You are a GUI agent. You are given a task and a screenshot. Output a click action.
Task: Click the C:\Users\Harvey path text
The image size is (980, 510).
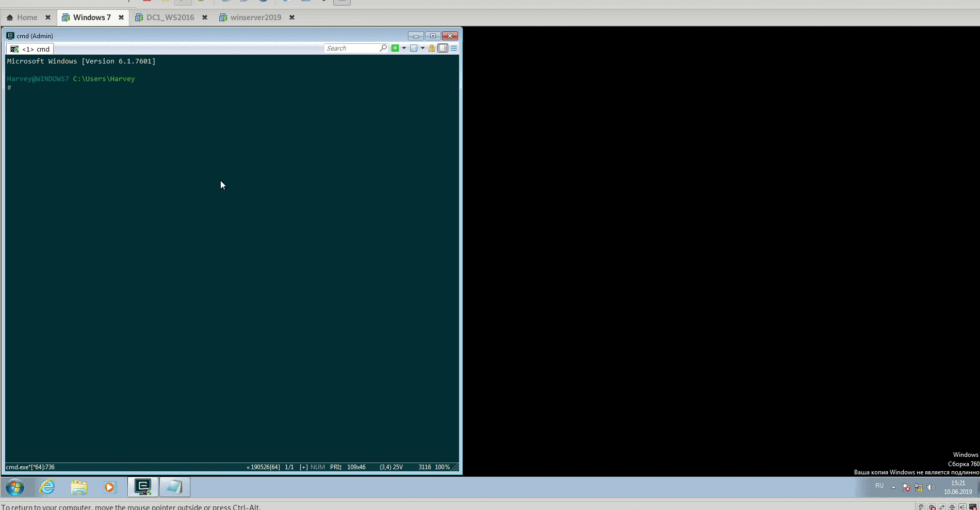click(x=104, y=79)
